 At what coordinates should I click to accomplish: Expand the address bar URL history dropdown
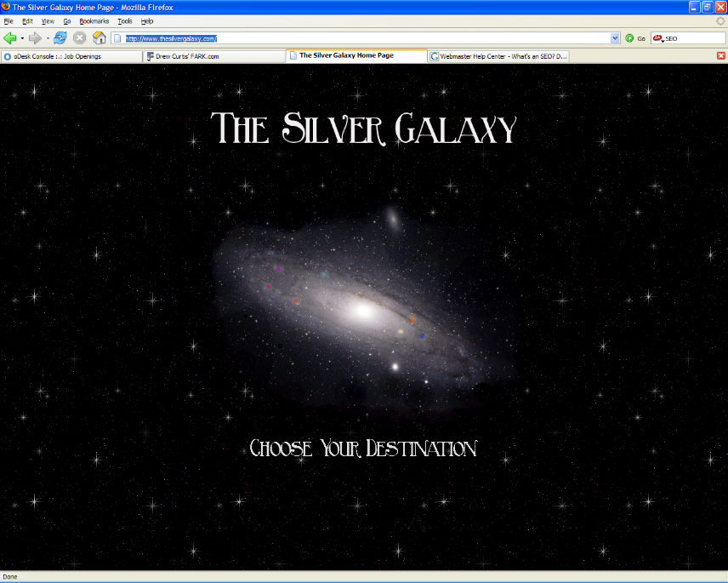[616, 38]
